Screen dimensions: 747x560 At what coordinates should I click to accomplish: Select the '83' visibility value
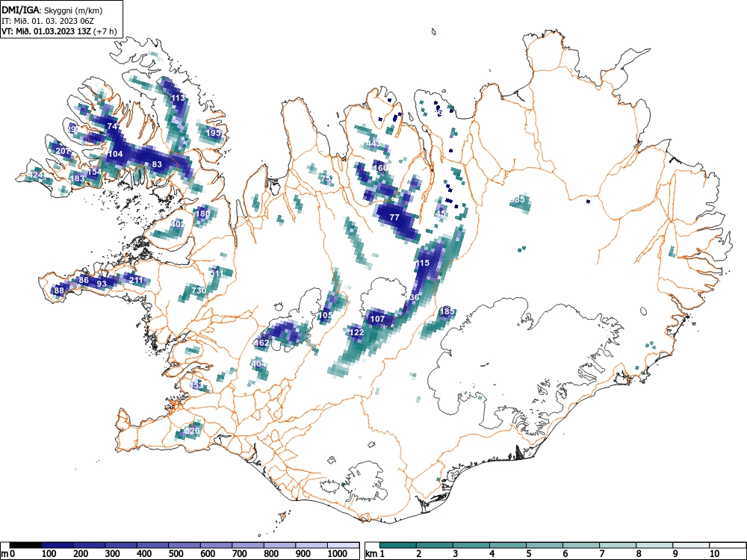(157, 164)
